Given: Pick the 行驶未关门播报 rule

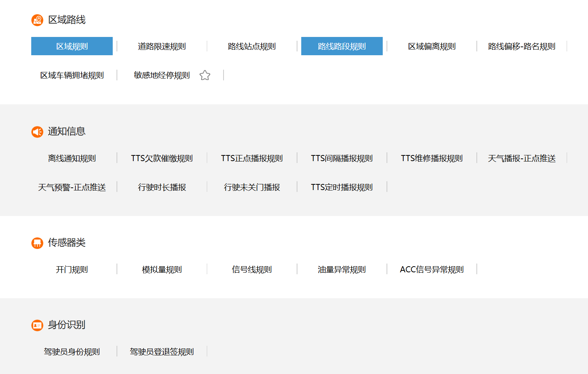Looking at the screenshot, I should coord(252,187).
